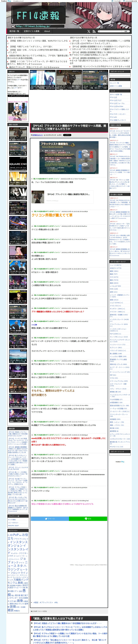Open the embedded ブラックリスト機能に脆弱性 link card
This screenshot has height=644, width=138.
(62, 197)
